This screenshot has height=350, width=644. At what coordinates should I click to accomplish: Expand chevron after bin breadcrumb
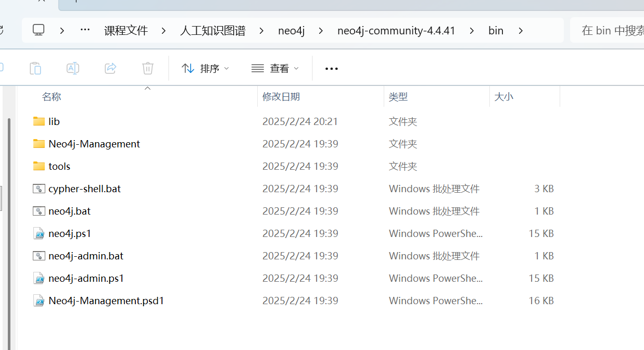point(520,31)
